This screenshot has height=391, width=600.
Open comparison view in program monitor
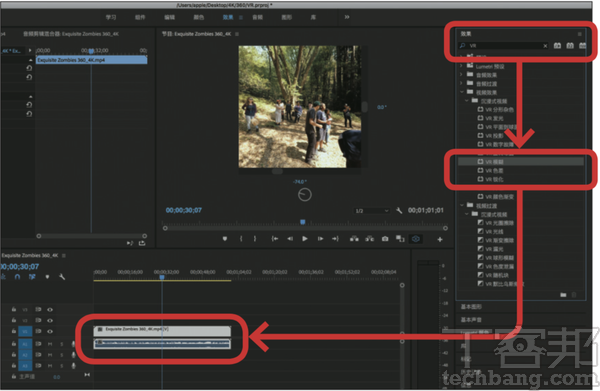coord(400,239)
